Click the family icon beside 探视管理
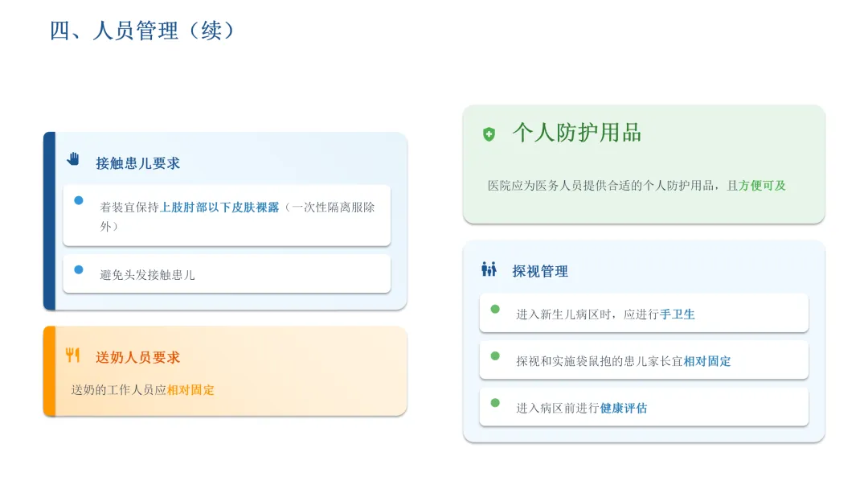This screenshot has width=868, height=489. pyautogui.click(x=489, y=269)
